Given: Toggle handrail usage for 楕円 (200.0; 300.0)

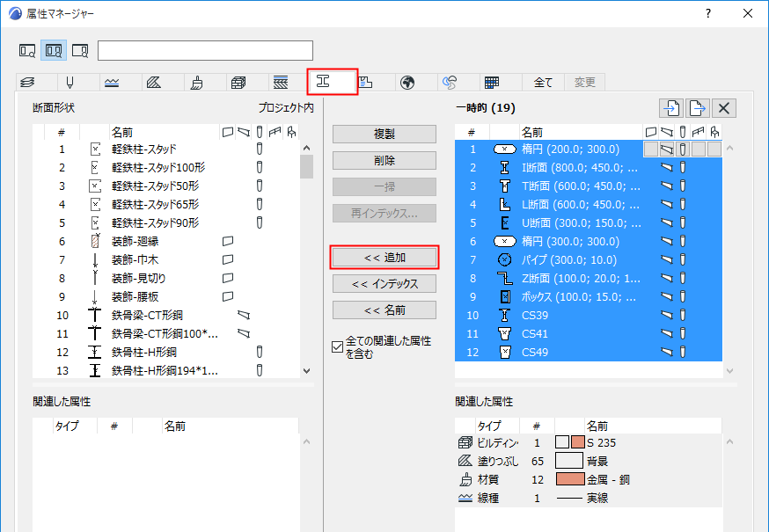Looking at the screenshot, I should pos(698,149).
